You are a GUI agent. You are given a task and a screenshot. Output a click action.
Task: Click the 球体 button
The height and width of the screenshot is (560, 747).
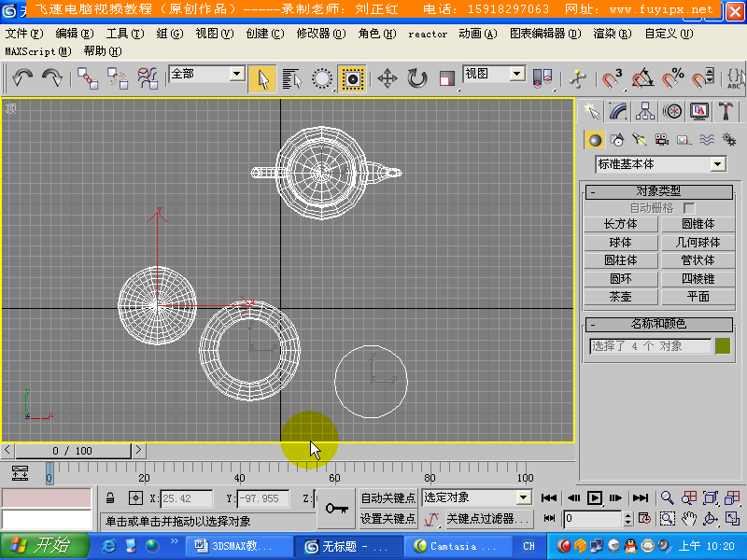coord(620,243)
